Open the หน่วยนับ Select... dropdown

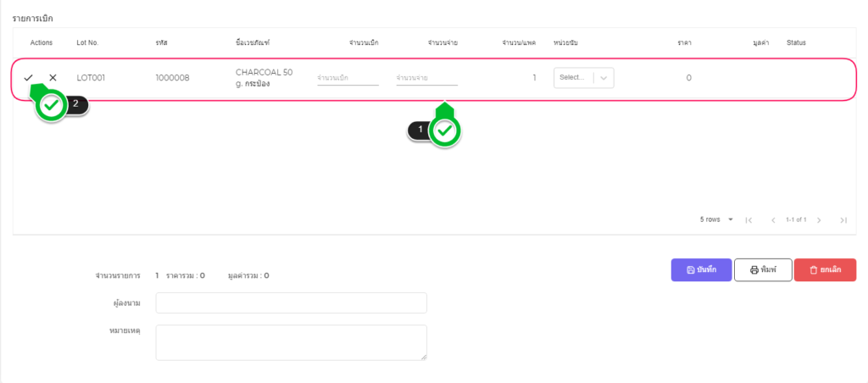click(573, 77)
